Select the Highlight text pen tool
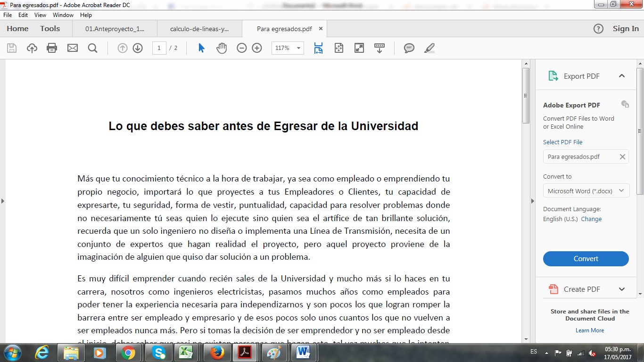 pos(429,48)
